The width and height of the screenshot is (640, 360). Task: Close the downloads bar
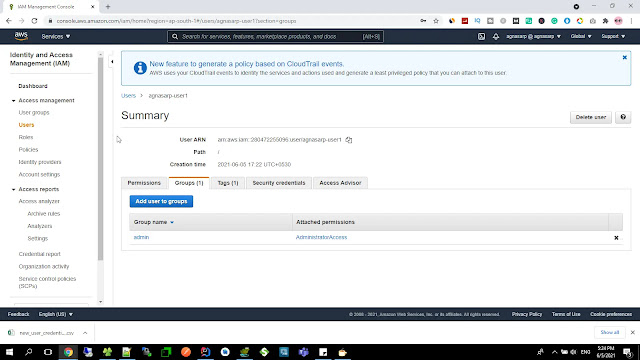pyautogui.click(x=632, y=332)
